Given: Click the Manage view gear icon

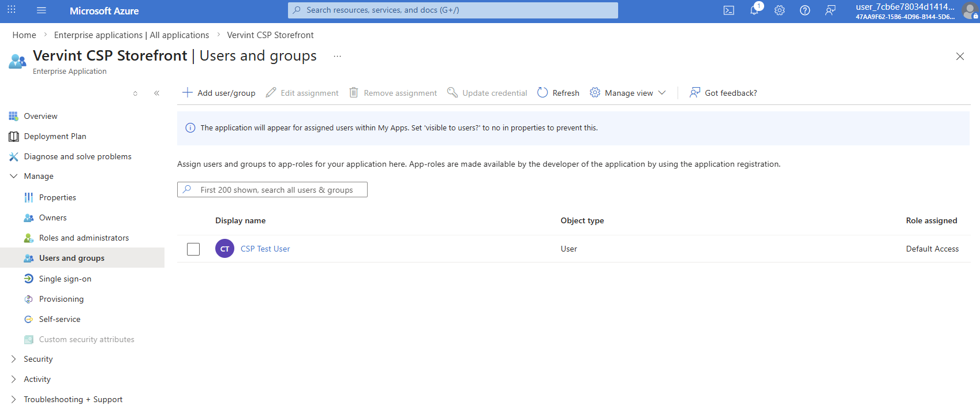Looking at the screenshot, I should click(x=595, y=92).
